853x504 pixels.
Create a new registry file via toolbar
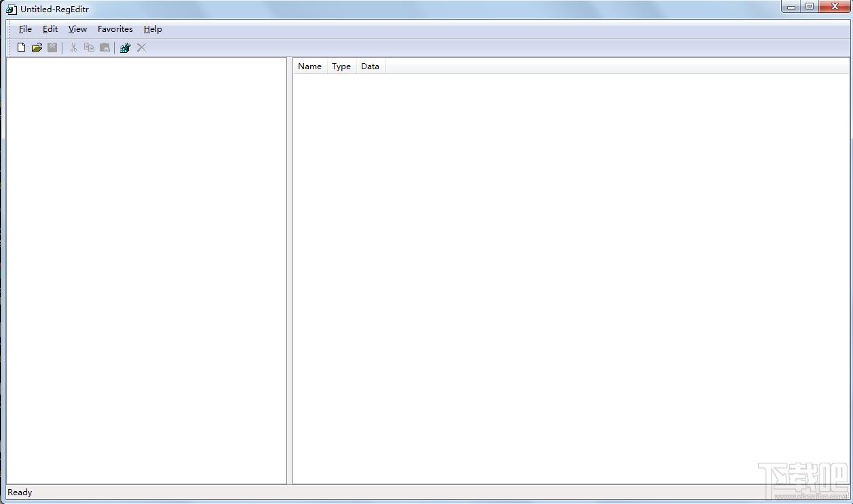coord(21,47)
